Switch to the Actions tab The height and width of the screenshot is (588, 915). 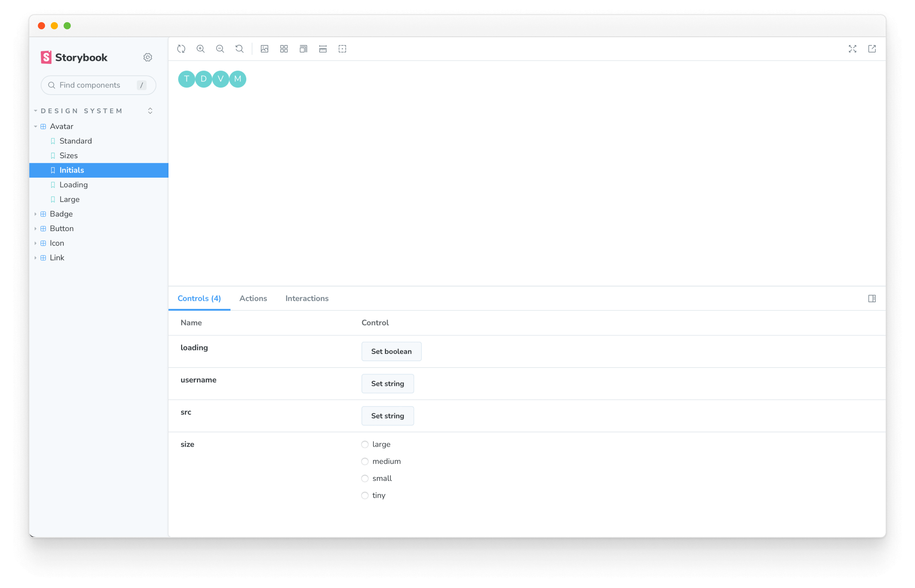(x=253, y=298)
